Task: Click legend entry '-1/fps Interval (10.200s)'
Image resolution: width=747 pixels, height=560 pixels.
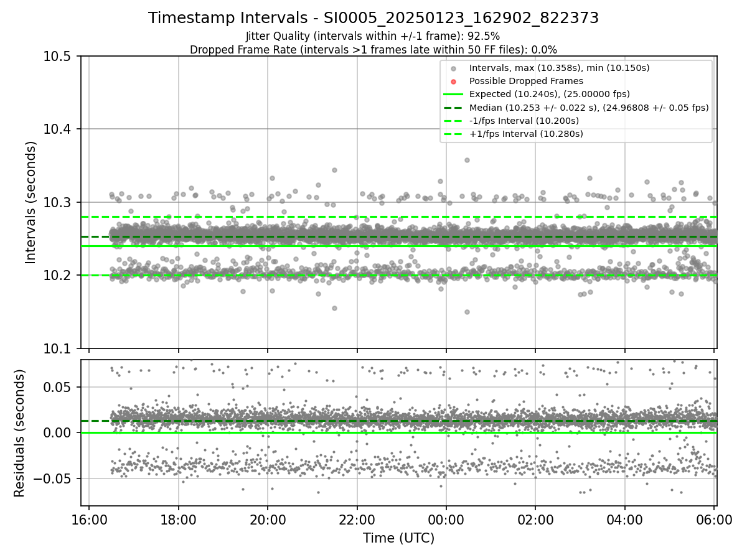Action: tap(524, 121)
